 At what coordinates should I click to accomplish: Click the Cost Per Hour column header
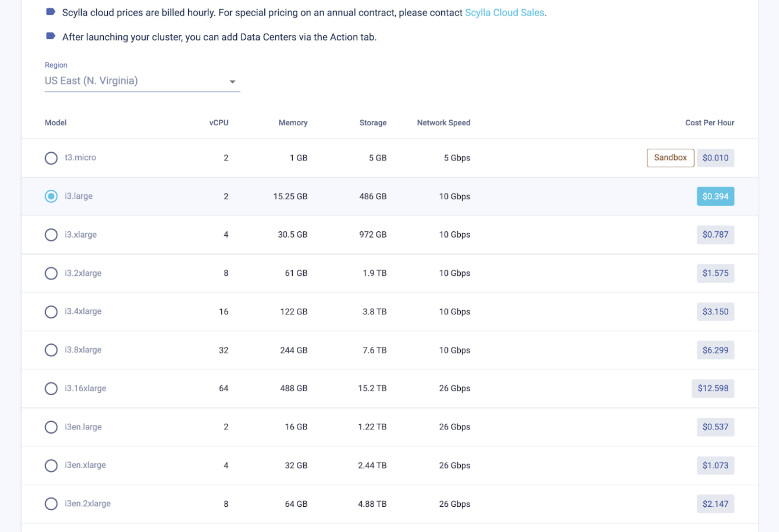709,123
